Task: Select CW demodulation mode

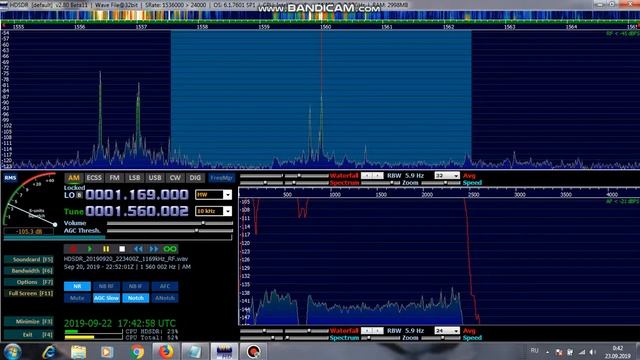Action: point(175,178)
